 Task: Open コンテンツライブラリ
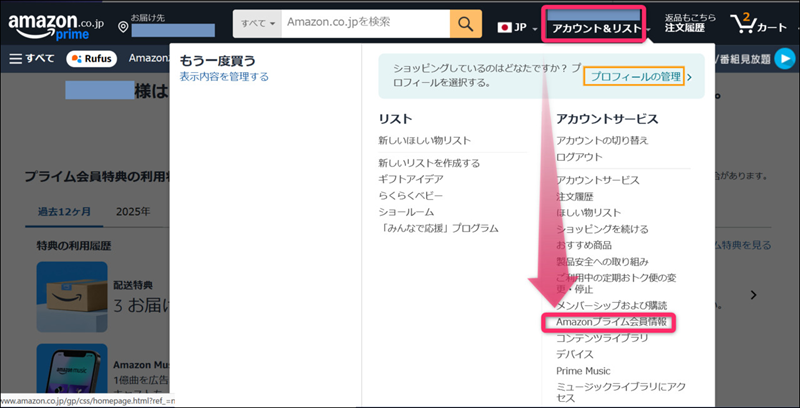[x=602, y=338]
